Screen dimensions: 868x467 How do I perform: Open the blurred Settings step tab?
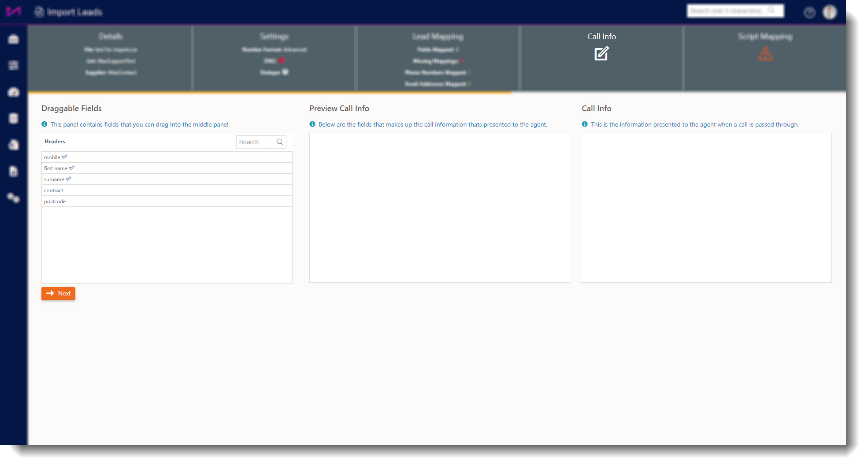click(x=274, y=58)
